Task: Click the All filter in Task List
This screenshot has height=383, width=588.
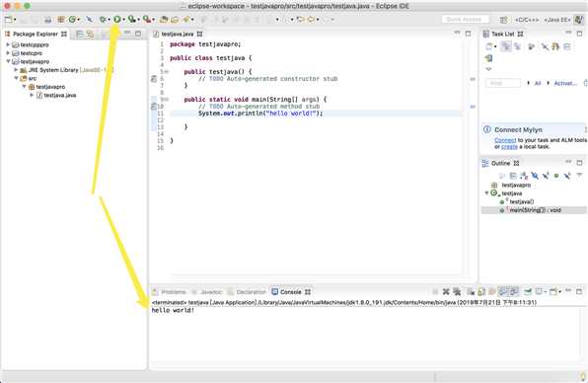Action: tap(538, 83)
